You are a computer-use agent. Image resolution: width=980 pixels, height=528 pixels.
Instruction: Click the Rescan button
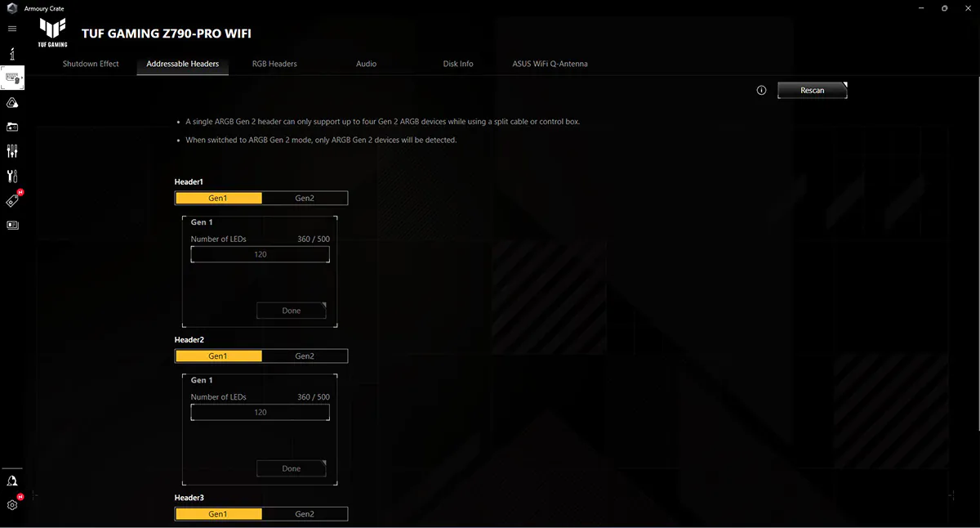pyautogui.click(x=813, y=90)
